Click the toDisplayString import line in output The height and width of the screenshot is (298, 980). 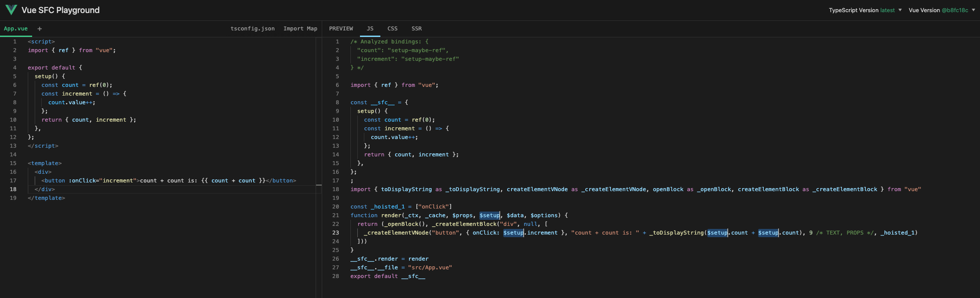pos(636,189)
